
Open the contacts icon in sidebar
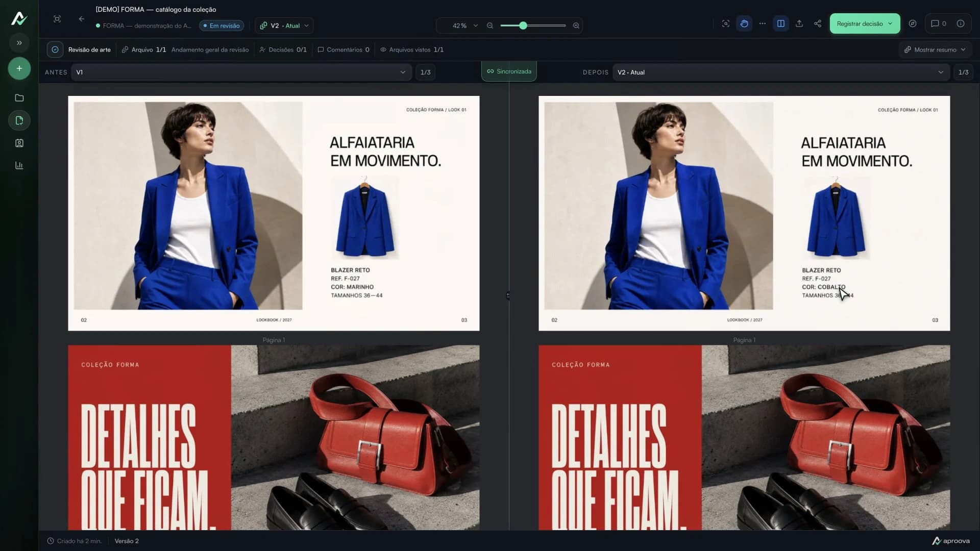(x=19, y=143)
